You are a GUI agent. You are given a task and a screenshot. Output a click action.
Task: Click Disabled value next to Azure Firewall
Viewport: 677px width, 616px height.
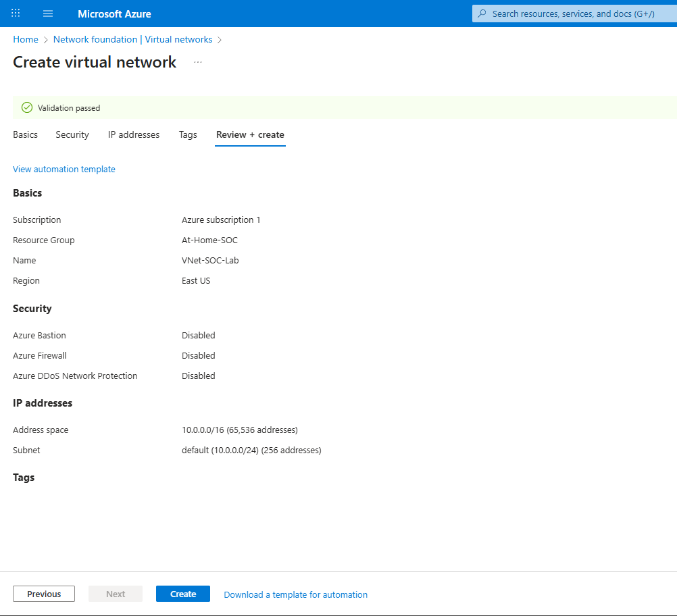pos(198,356)
